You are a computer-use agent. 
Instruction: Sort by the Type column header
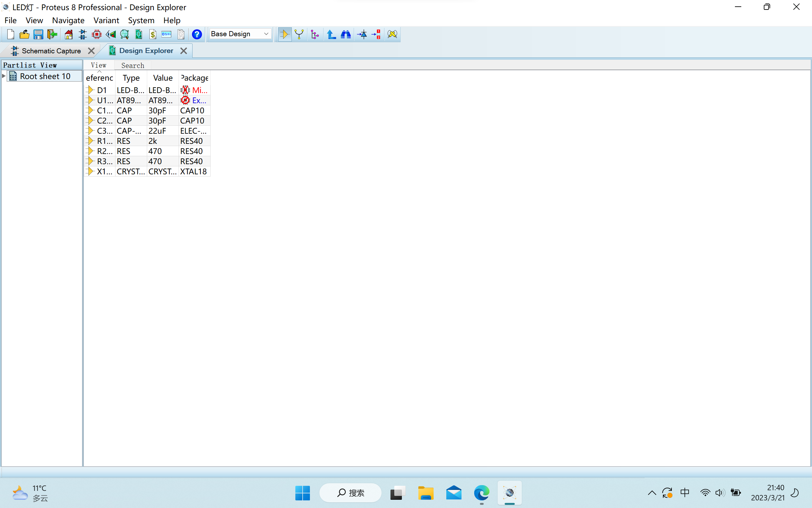coord(131,78)
